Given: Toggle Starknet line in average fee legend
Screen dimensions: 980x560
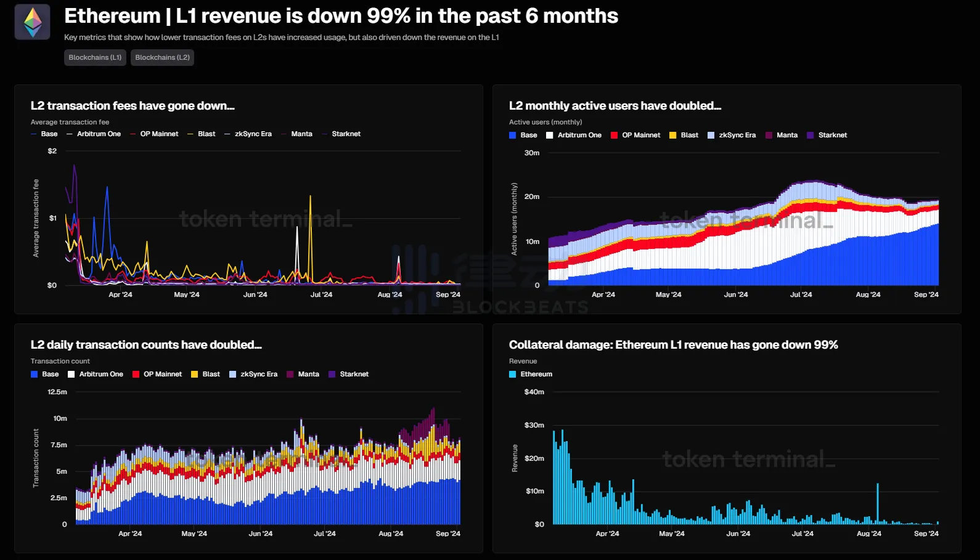Looking at the screenshot, I should 341,134.
